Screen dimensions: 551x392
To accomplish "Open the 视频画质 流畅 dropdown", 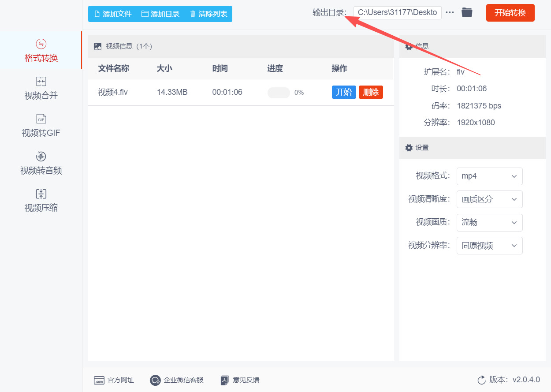I will tap(489, 223).
